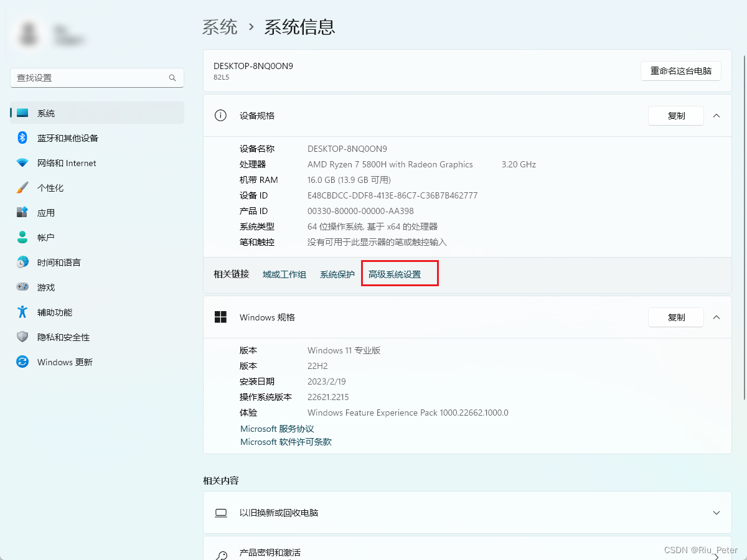Select OS build 22621.2215 value

coord(328,397)
